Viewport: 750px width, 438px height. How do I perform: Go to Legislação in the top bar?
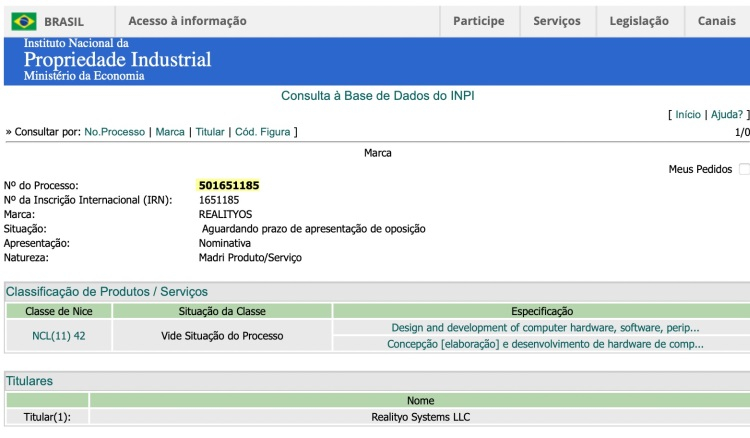(x=639, y=21)
